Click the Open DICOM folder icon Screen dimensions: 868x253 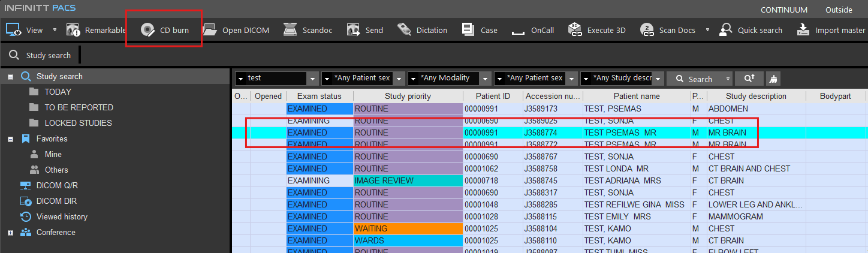click(x=210, y=30)
